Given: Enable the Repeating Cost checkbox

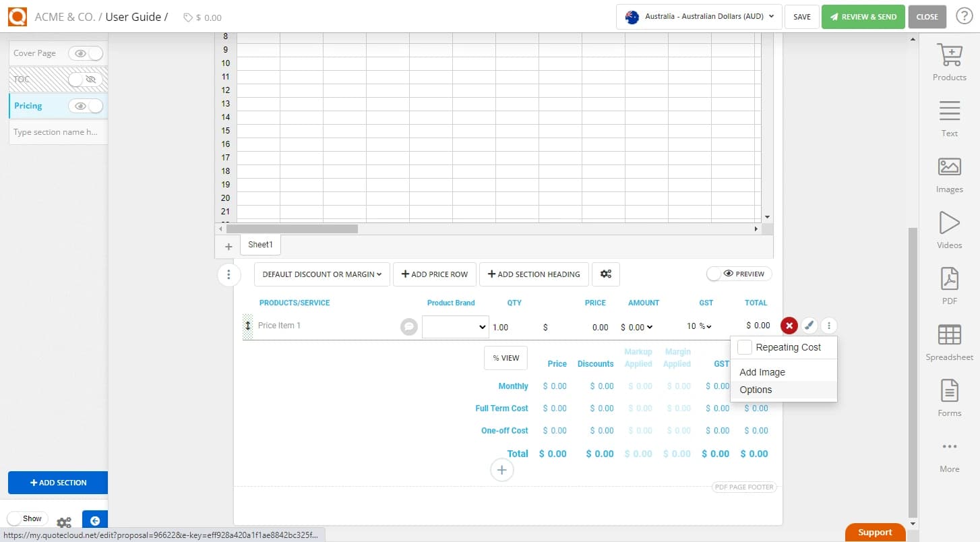Looking at the screenshot, I should click(744, 347).
